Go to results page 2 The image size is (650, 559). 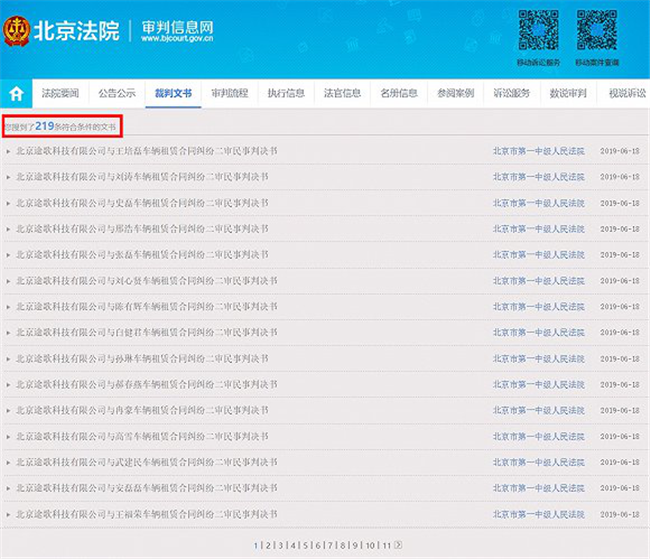[268, 545]
